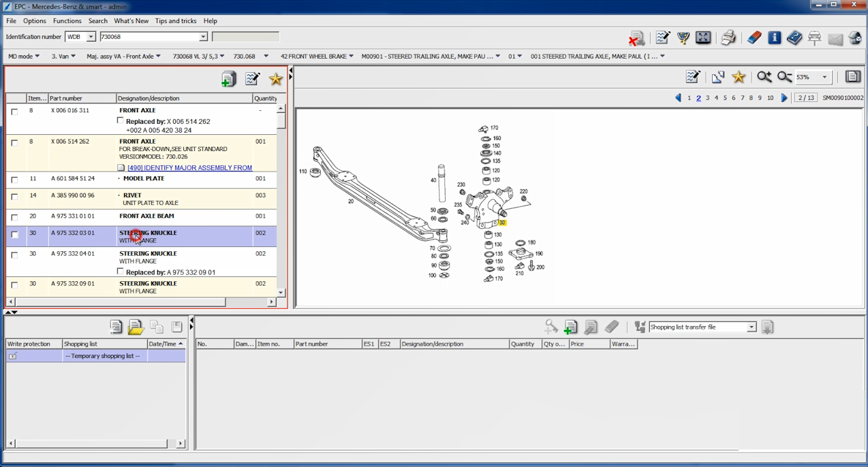Click the overlapping pages icon above diagram
868x467 pixels.
click(x=718, y=77)
